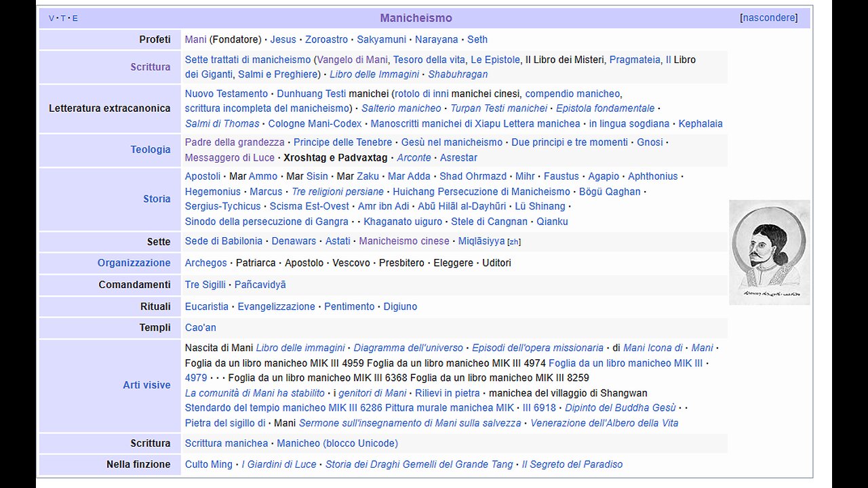Open the Arconte link
Image resolution: width=868 pixels, height=488 pixels.
pyautogui.click(x=414, y=158)
